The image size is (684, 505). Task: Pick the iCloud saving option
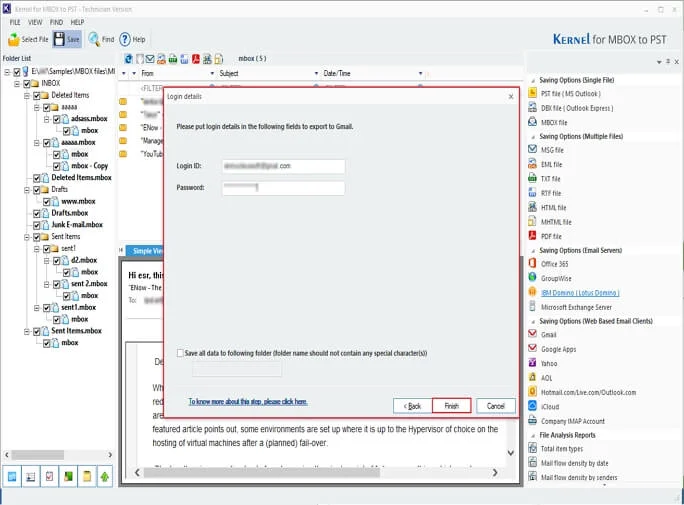tap(550, 406)
